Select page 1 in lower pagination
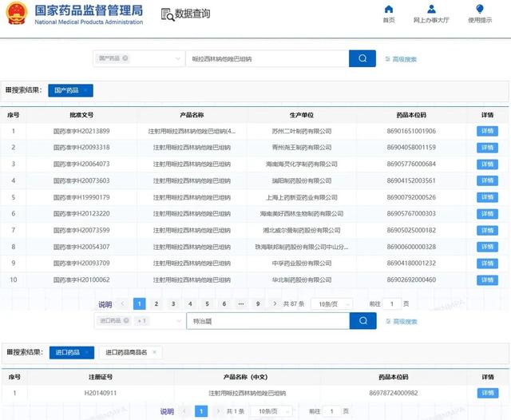511x420 pixels. [201, 411]
